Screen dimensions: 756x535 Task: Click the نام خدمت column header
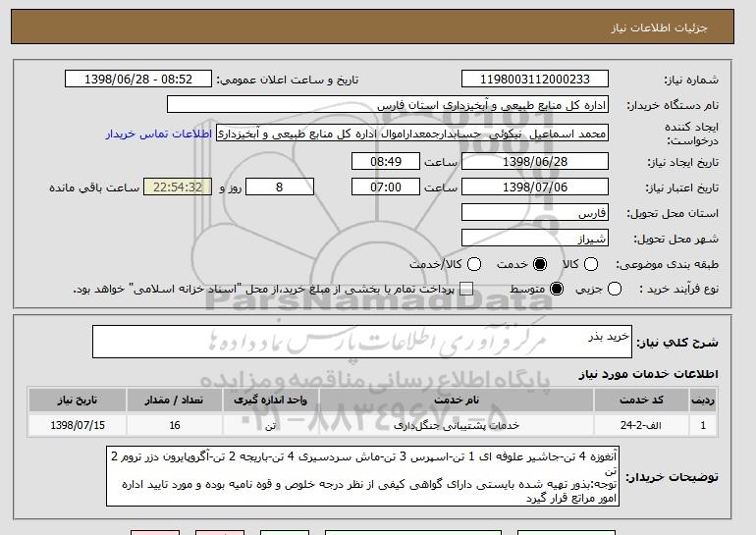457,401
